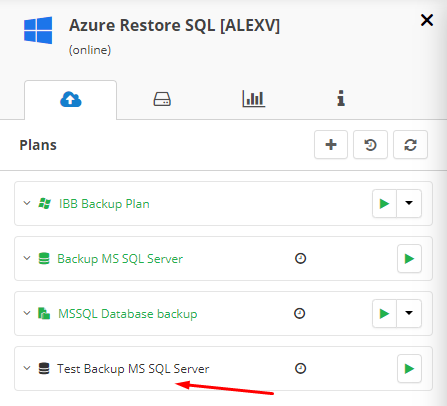The width and height of the screenshot is (447, 406).
Task: Click schedule clock for Test Backup MS SQL Server
Action: (x=300, y=368)
